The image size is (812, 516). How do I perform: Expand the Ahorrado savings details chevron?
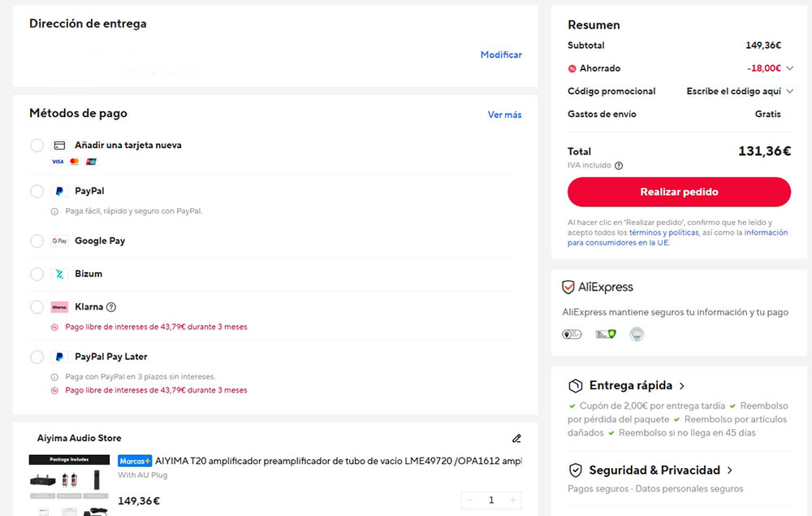tap(790, 68)
